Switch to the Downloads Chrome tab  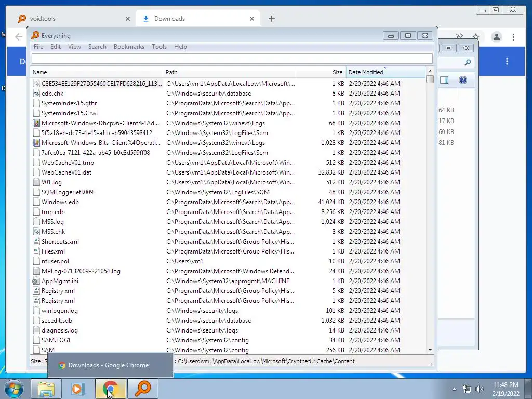(x=198, y=19)
